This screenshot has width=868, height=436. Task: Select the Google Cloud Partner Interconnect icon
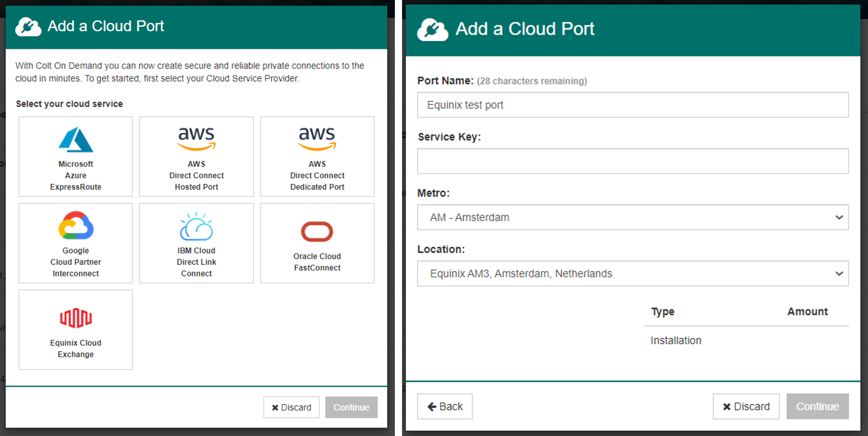(x=76, y=226)
